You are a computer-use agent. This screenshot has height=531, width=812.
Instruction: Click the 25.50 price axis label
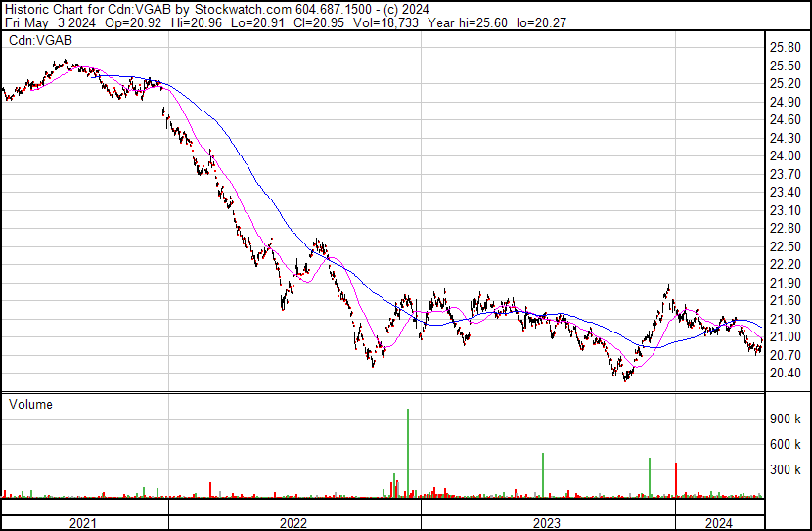785,66
